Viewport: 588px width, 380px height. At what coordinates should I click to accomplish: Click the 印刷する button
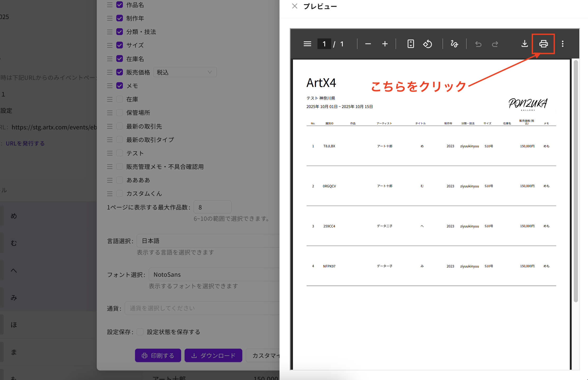pyautogui.click(x=158, y=355)
